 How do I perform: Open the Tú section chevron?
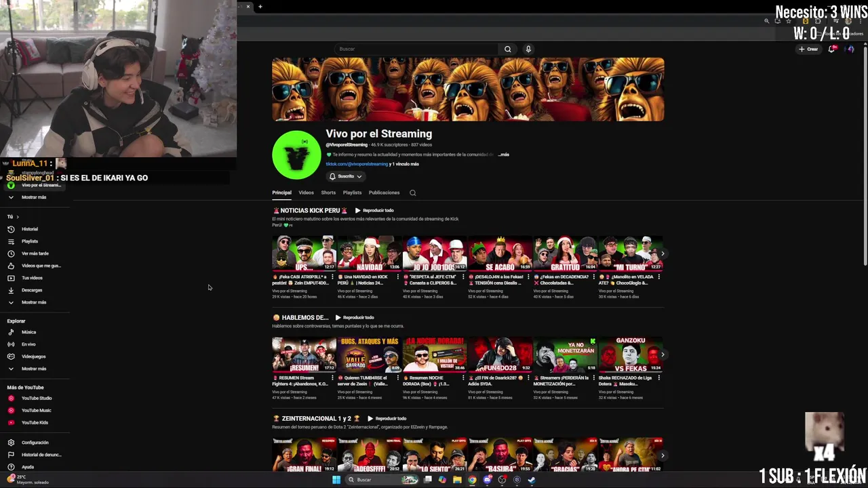(x=17, y=217)
